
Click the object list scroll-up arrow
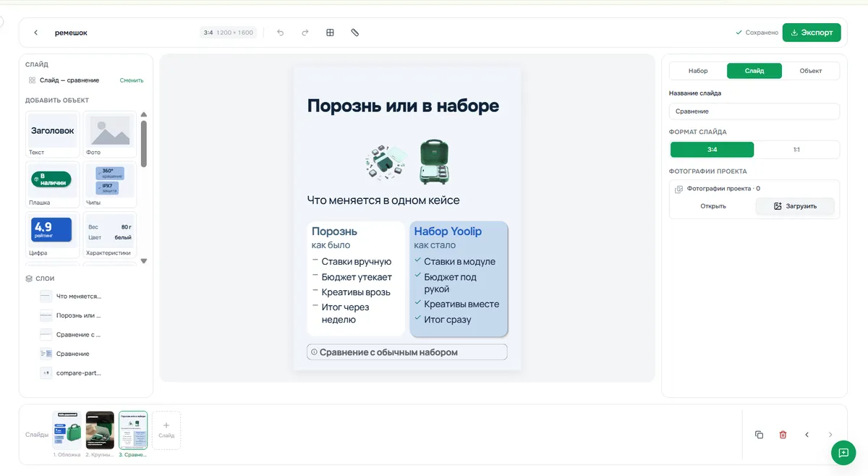coord(144,114)
